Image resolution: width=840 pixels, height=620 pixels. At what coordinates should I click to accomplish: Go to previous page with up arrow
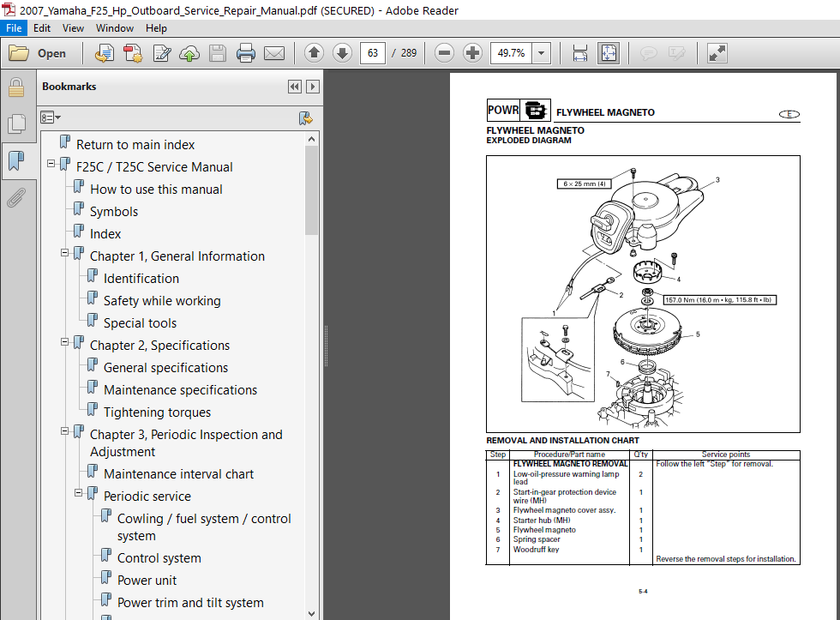tap(315, 53)
